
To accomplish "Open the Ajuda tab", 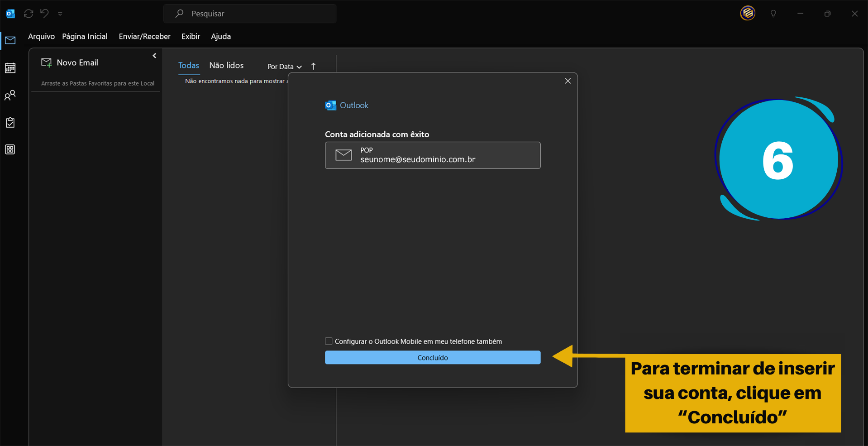I will point(221,36).
